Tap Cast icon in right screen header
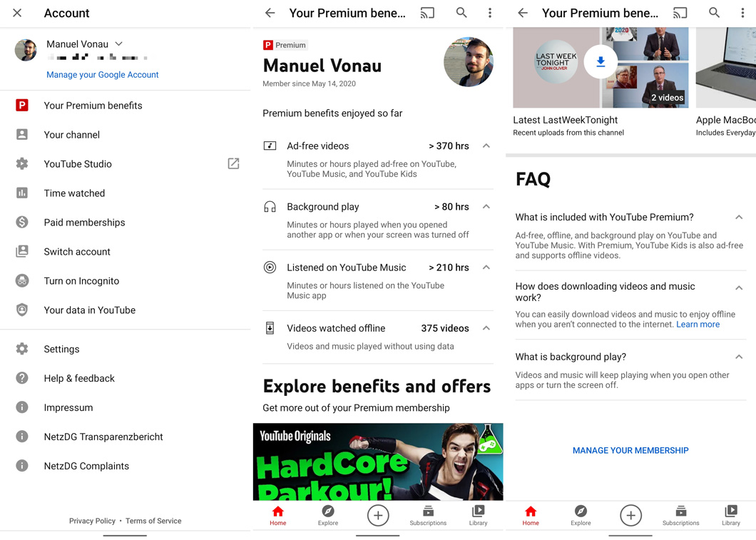 680,13
